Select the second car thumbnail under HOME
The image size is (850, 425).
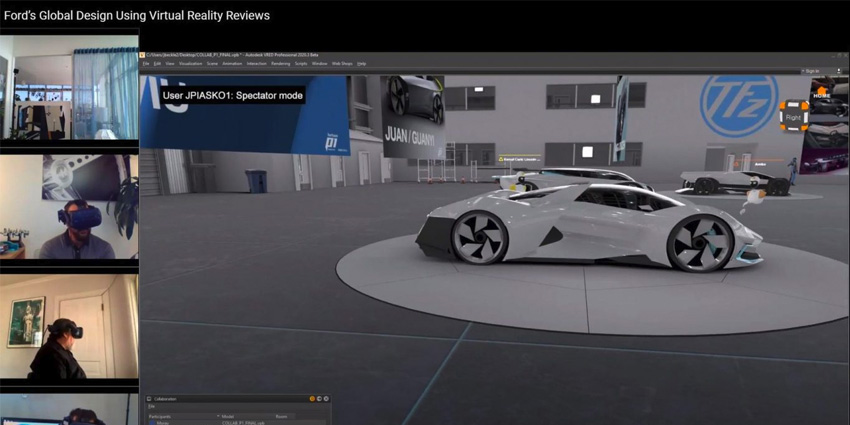[x=829, y=134]
